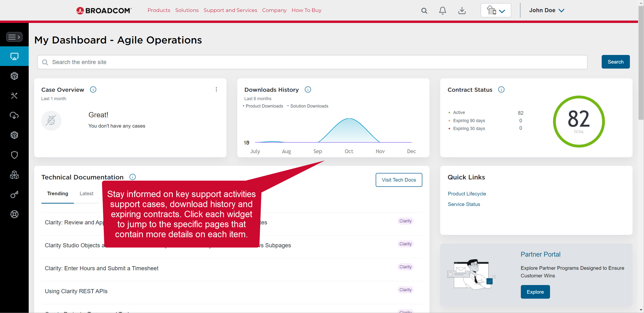Open the John Doe user dropdown
644x313 pixels.
click(x=546, y=11)
